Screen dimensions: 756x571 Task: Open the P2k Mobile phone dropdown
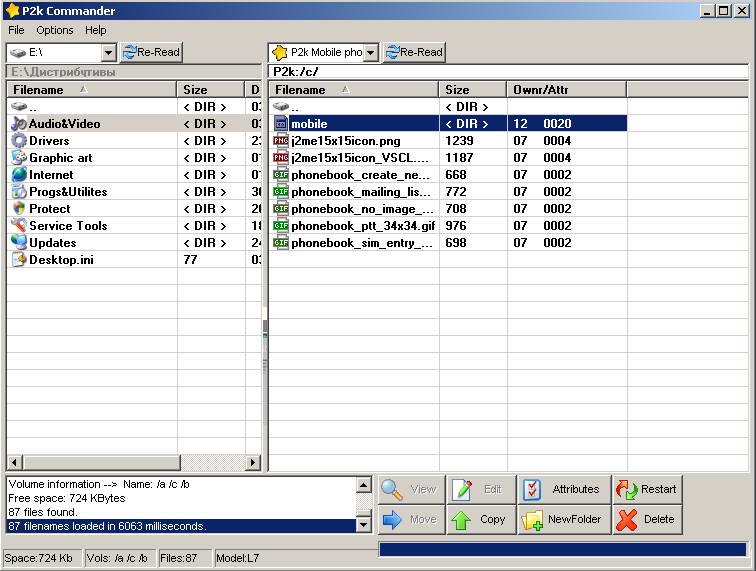(371, 52)
